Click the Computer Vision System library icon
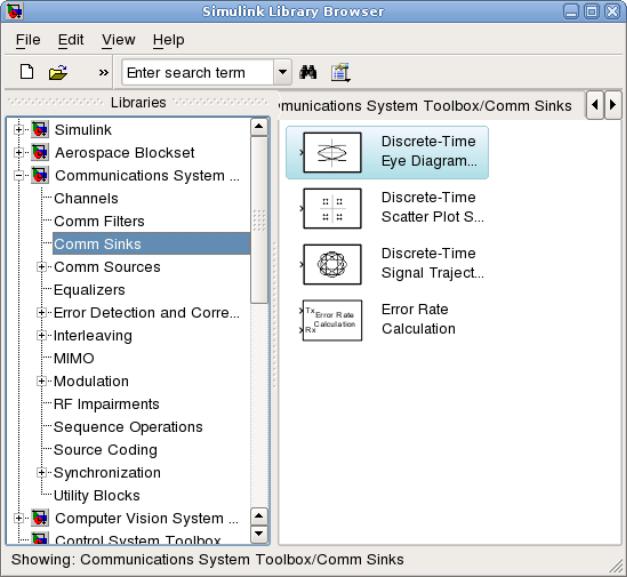The image size is (627, 577). (40, 518)
